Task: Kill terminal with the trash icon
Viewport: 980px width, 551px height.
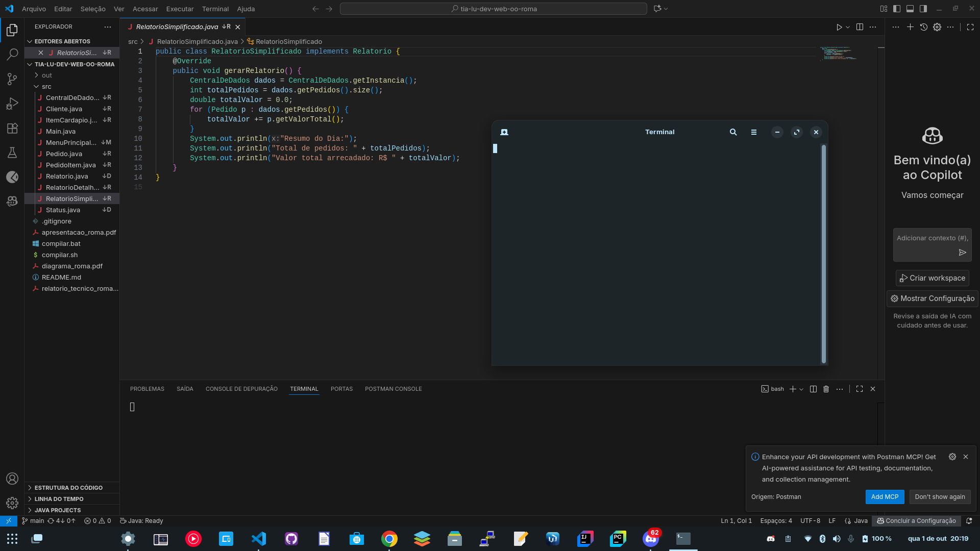Action: [x=826, y=389]
